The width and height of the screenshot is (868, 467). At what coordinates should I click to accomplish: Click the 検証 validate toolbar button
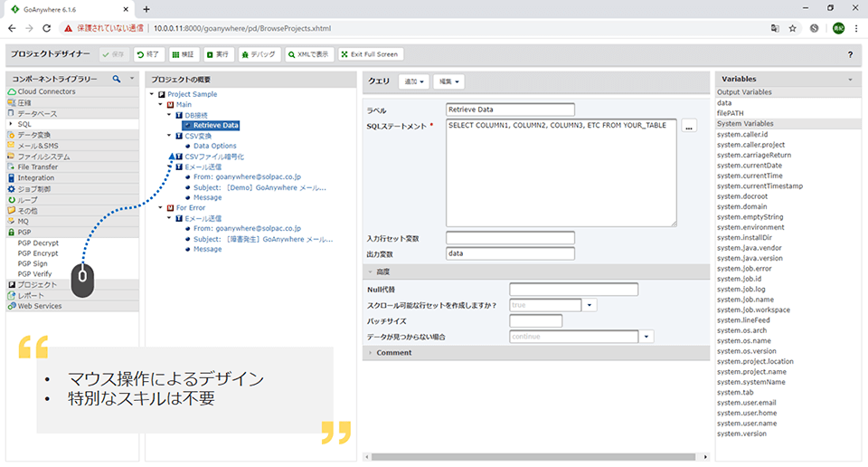coord(184,54)
